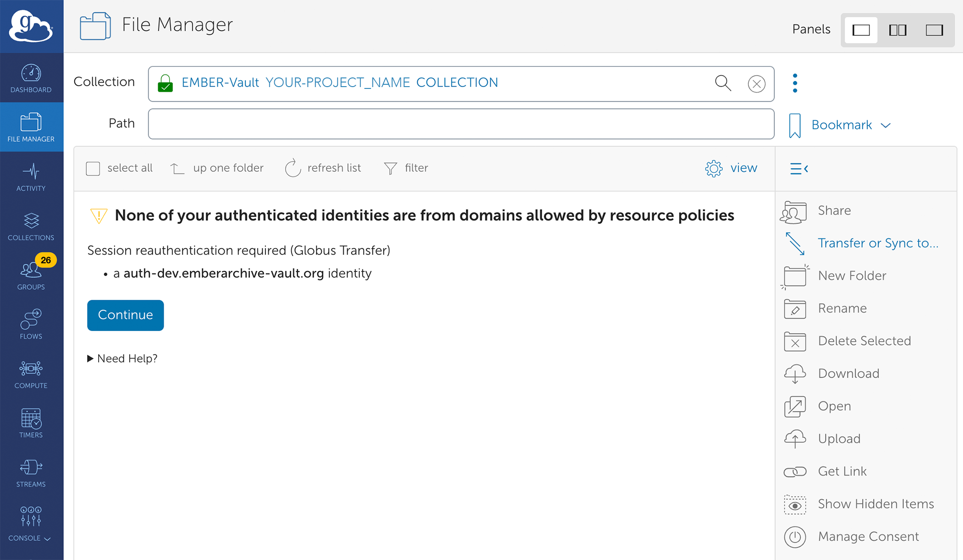Viewport: 963px width, 560px height.
Task: Open the file filter
Action: pyautogui.click(x=406, y=168)
